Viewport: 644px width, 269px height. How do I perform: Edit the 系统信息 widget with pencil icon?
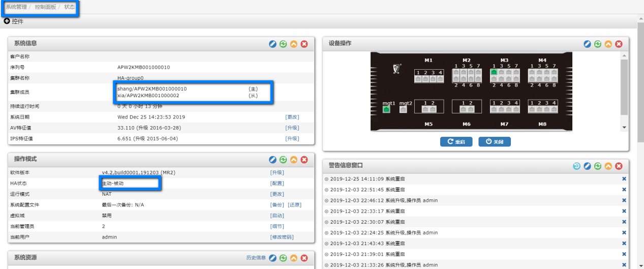point(273,44)
